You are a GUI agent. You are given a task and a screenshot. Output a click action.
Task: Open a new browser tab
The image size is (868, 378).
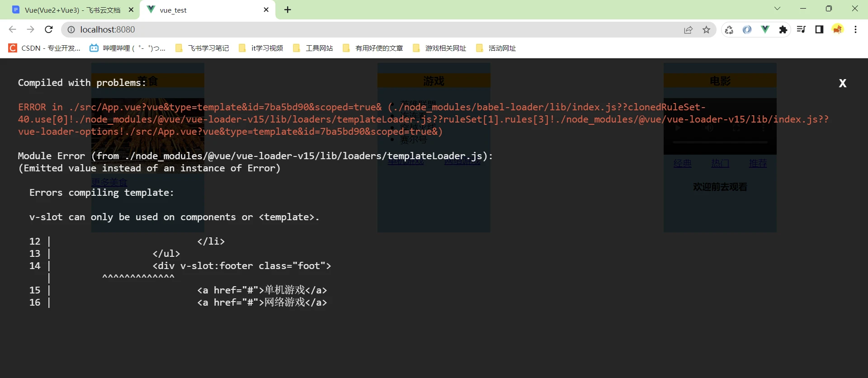(288, 10)
